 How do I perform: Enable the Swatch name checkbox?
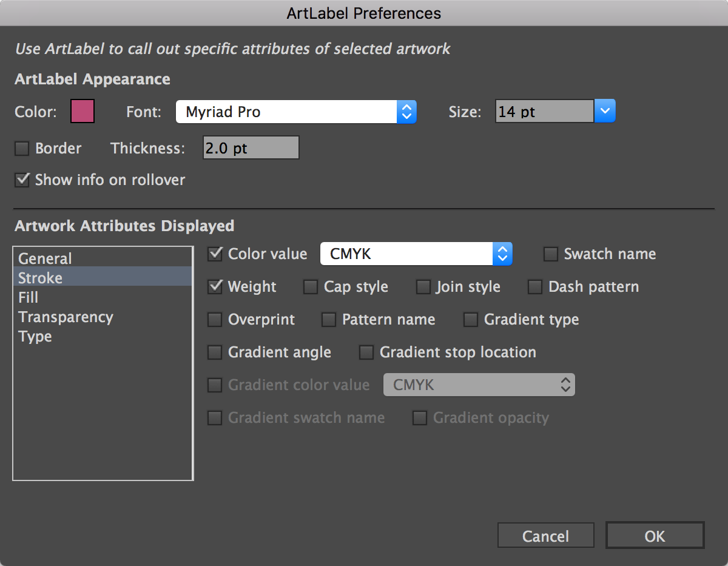[550, 254]
